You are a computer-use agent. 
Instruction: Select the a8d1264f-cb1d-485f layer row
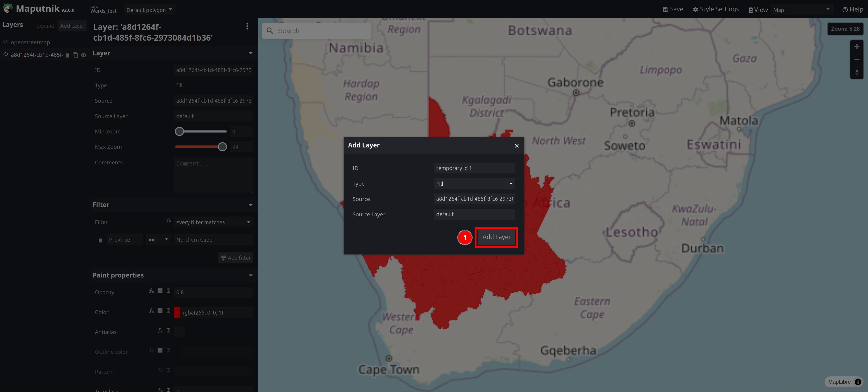coord(36,55)
